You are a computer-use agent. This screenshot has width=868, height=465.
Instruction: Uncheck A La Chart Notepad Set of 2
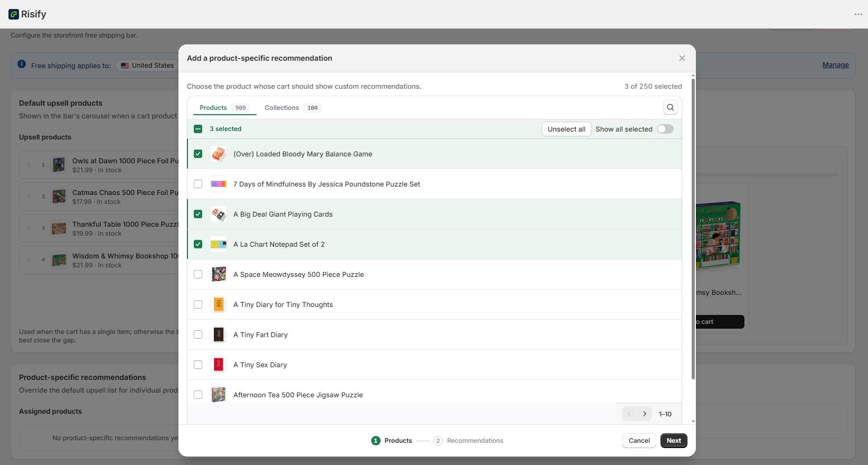pos(198,244)
